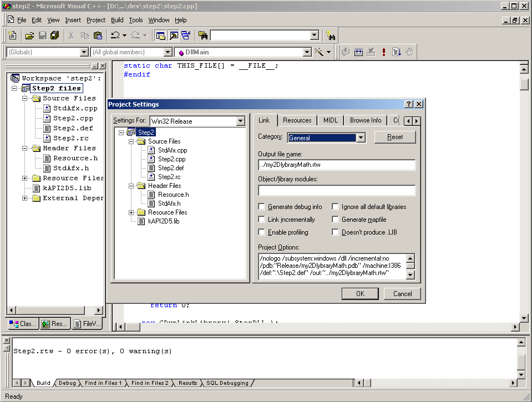Toggle Link incrementally checkbox
This screenshot has height=402, width=532.
(x=262, y=220)
